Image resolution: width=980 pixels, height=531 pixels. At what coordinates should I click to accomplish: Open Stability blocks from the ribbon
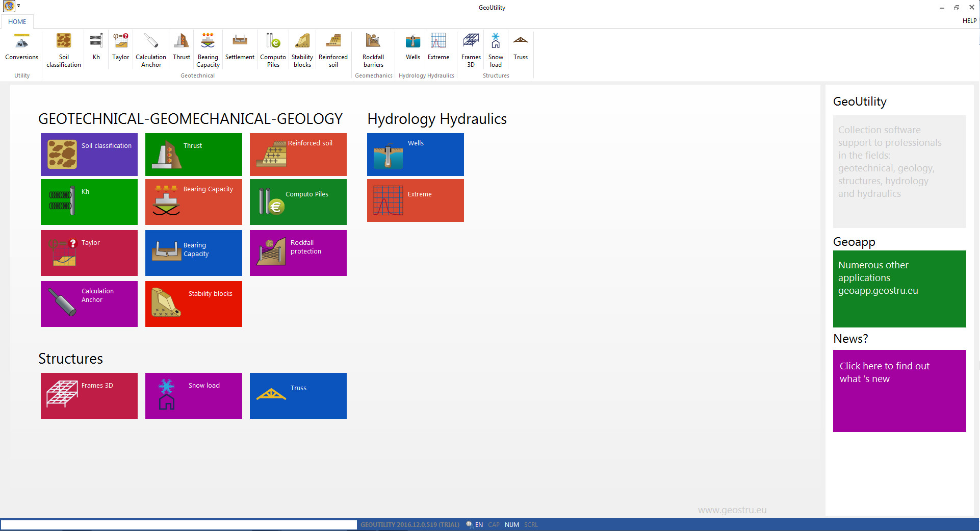point(302,49)
